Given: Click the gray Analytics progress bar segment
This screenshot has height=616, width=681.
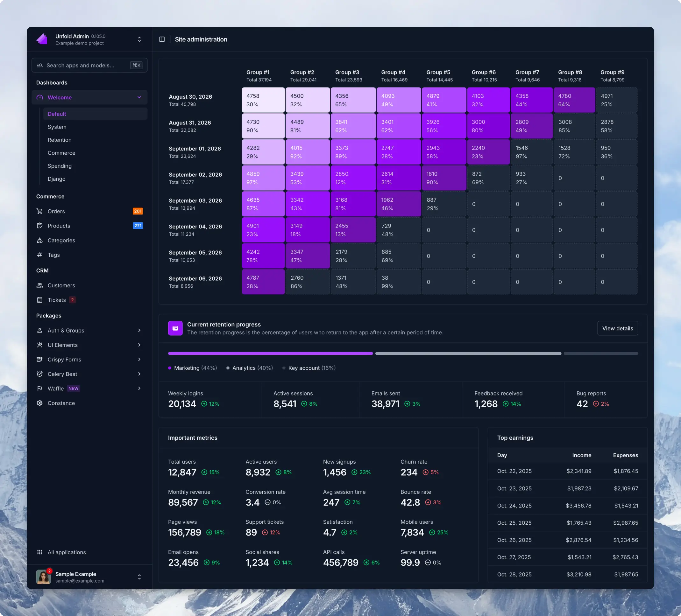Looking at the screenshot, I should 468,354.
